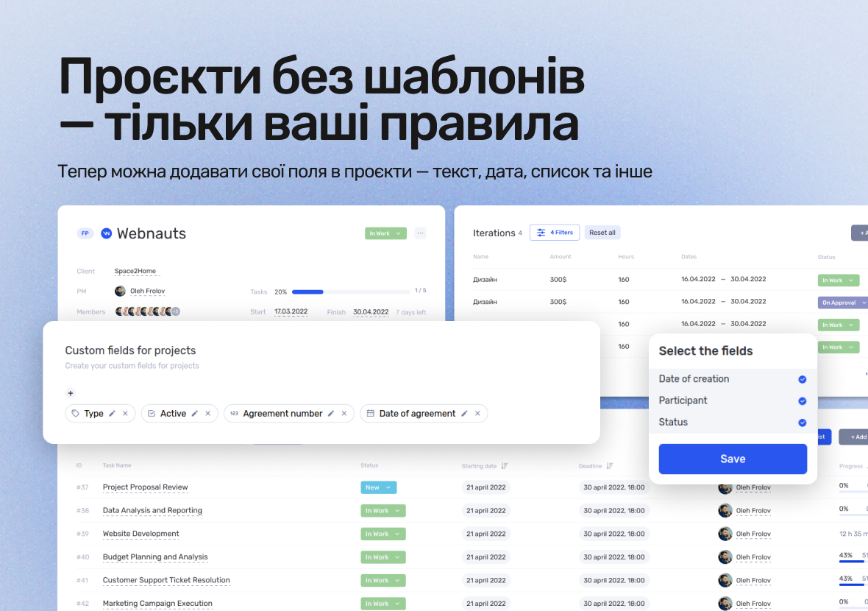Toggle Status field checkbox
868x611 pixels.
point(802,423)
